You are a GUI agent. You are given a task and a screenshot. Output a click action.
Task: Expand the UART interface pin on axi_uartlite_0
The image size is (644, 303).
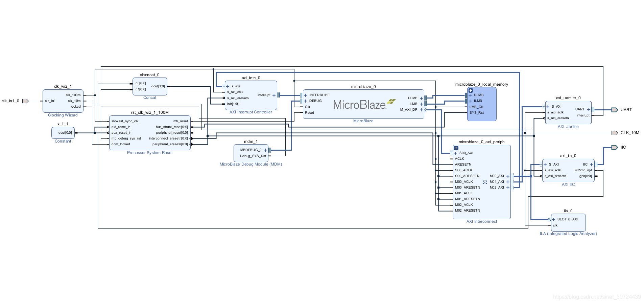[589, 109]
